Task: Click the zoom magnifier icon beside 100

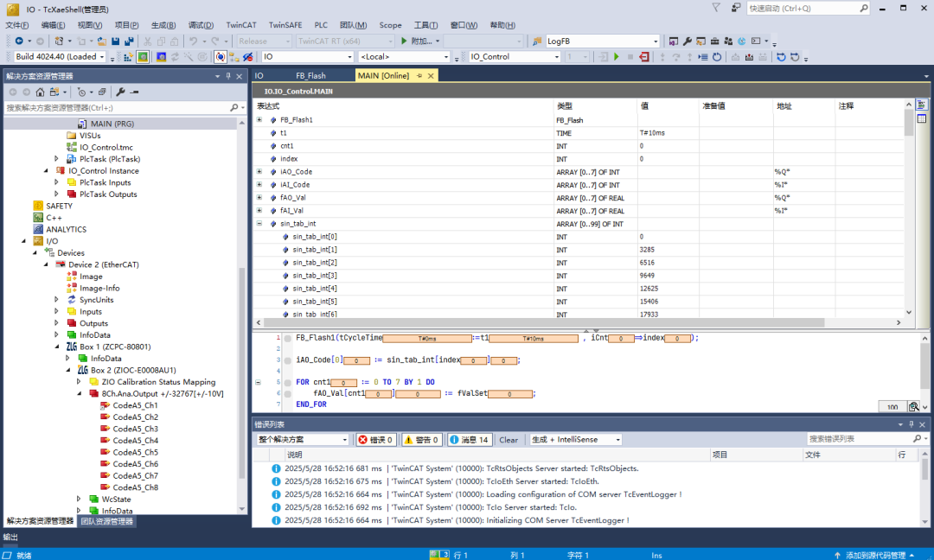Action: coord(913,406)
